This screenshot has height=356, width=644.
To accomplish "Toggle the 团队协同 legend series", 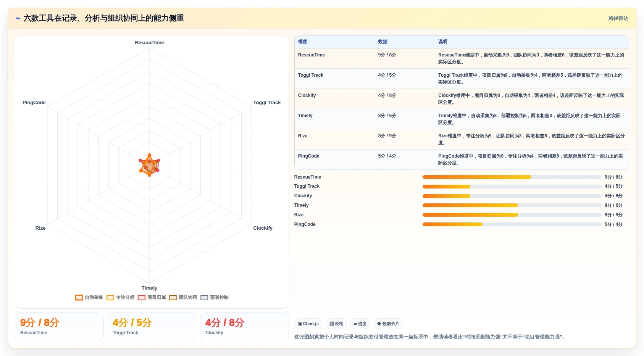I will [183, 298].
